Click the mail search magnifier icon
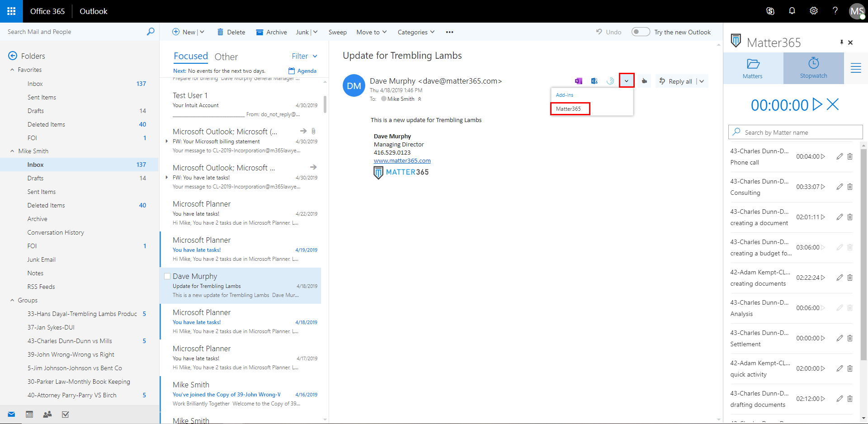This screenshot has height=424, width=868. 151,32
